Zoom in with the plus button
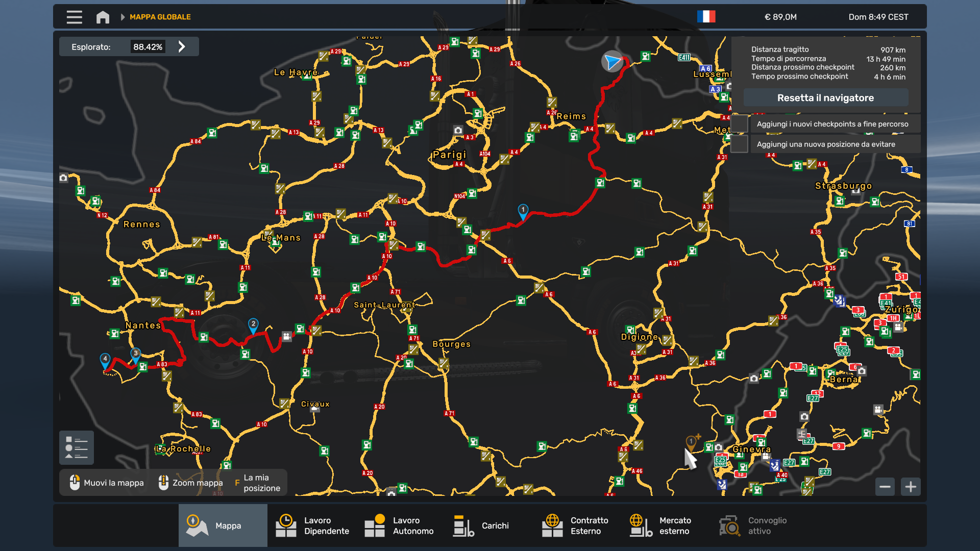This screenshot has width=980, height=551. 911,487
